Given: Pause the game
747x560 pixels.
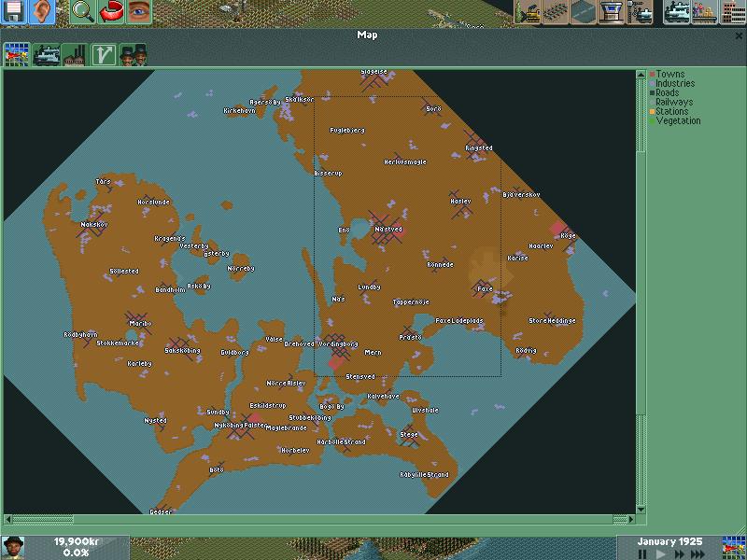Looking at the screenshot, I should coord(642,554).
